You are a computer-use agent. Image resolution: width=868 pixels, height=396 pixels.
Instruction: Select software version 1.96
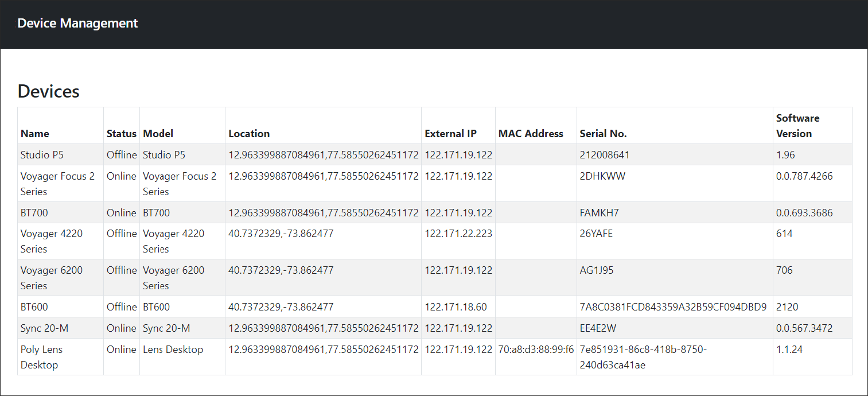click(785, 155)
